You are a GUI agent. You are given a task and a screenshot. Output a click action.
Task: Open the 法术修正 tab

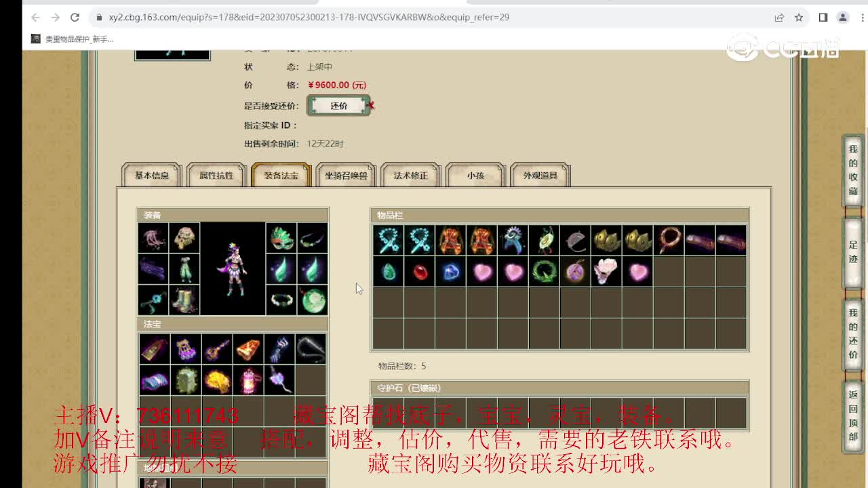[410, 175]
